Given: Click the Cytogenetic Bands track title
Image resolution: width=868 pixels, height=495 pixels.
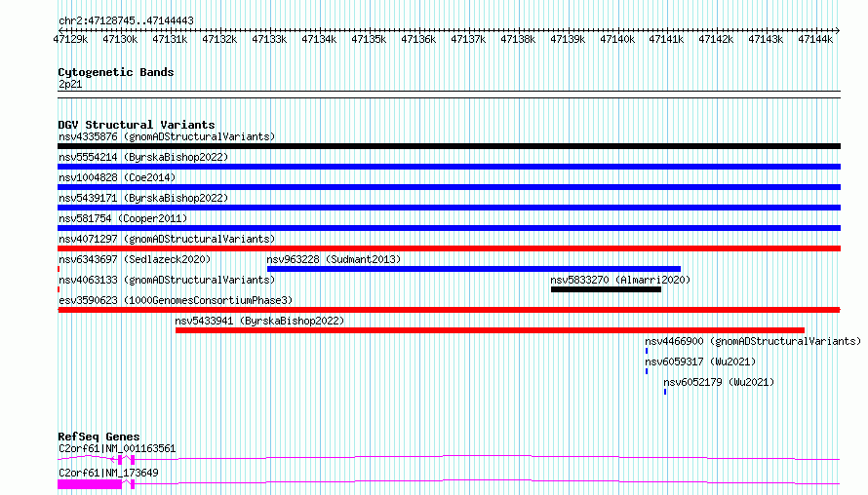Looking at the screenshot, I should click(116, 72).
